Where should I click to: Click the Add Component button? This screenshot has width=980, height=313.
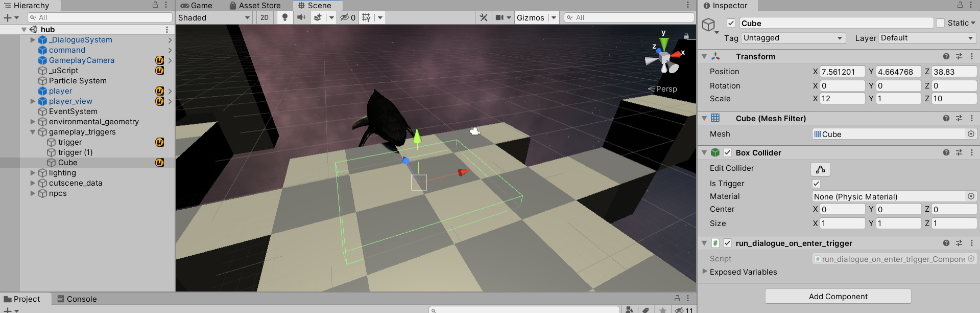click(838, 296)
